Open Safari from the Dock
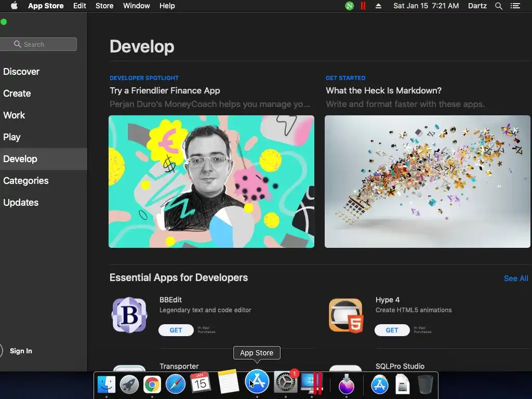This screenshot has width=532, height=399. (176, 384)
